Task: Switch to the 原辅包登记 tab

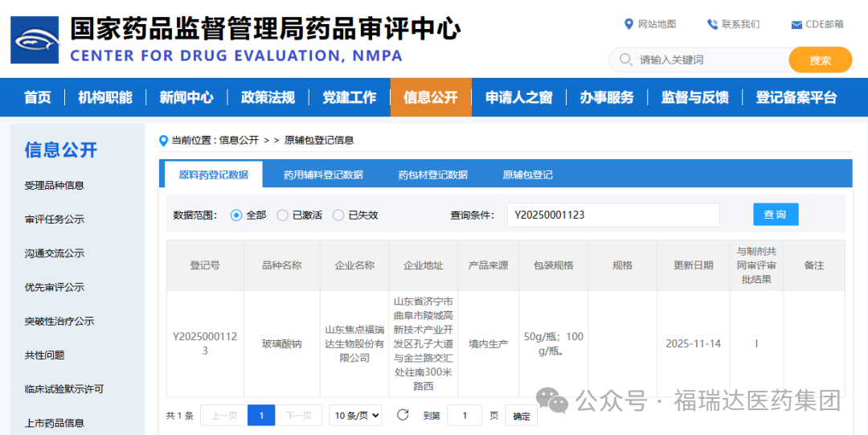Action: pos(527,174)
